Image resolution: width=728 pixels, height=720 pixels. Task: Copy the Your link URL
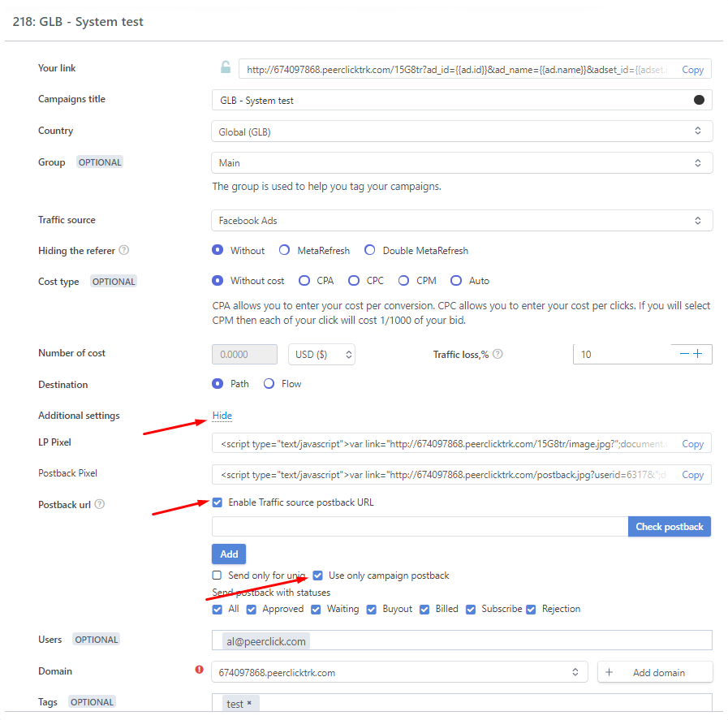click(693, 70)
